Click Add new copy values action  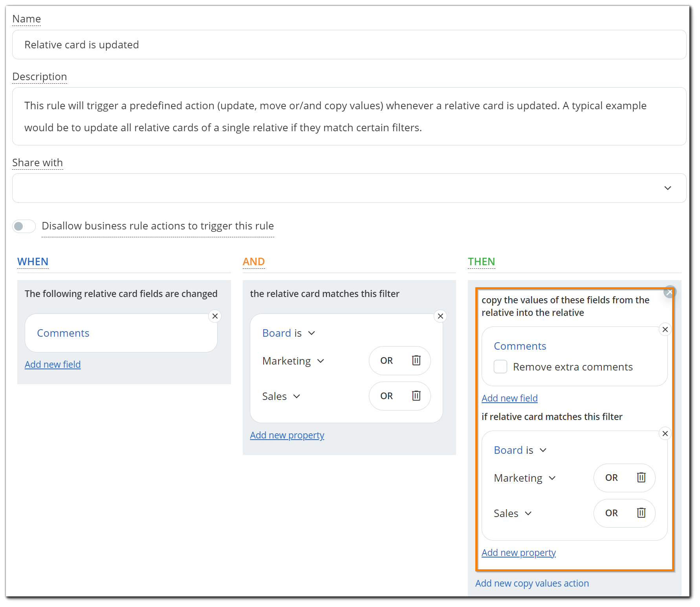point(532,583)
